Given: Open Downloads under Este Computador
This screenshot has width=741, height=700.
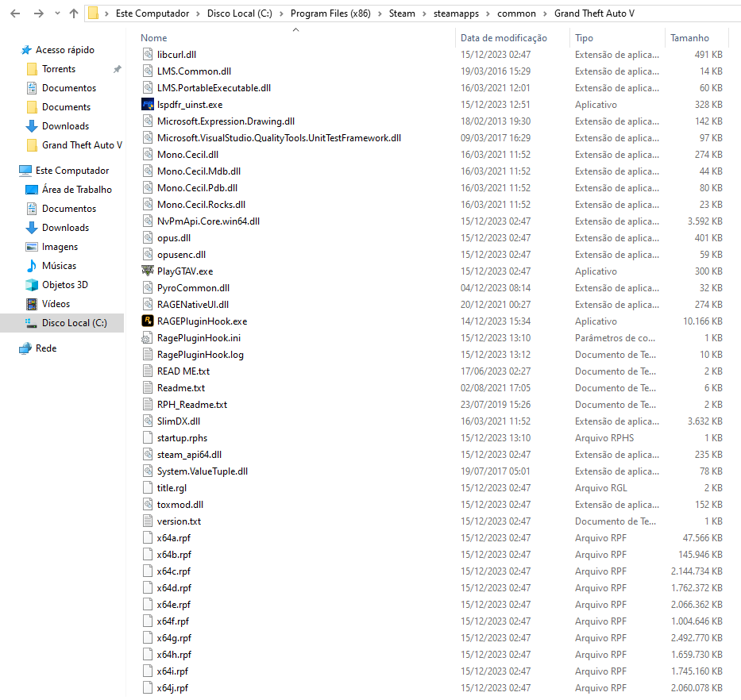Looking at the screenshot, I should coord(65,227).
